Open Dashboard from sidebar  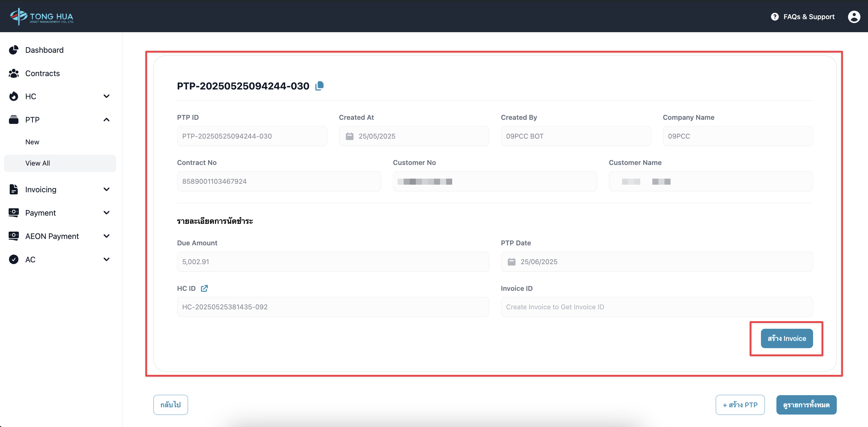(x=44, y=50)
